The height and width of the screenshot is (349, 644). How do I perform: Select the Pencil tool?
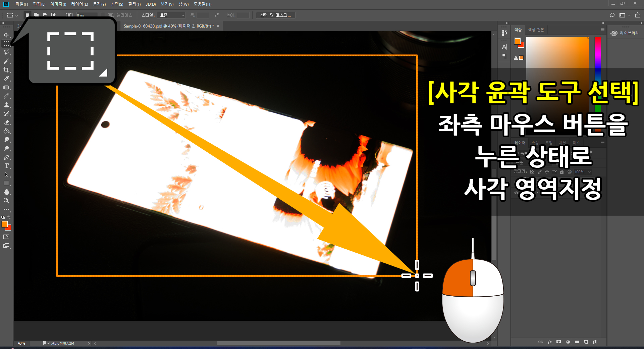(6, 96)
